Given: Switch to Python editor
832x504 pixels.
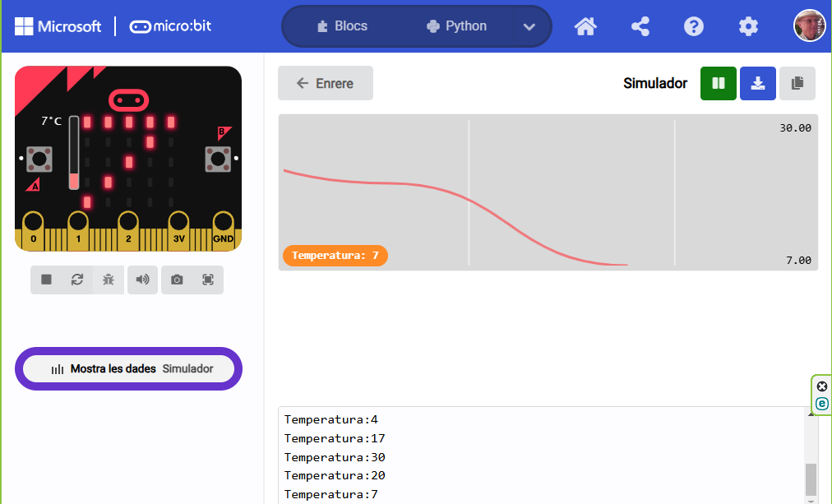Looking at the screenshot, I should pos(457,26).
